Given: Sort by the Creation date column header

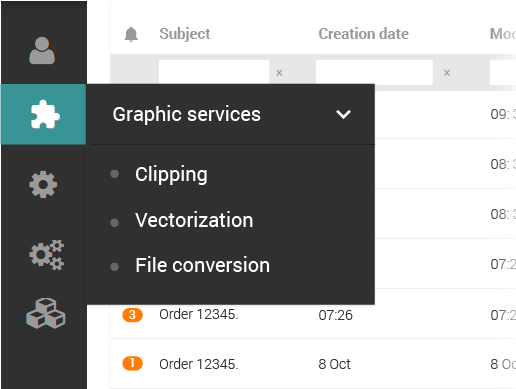Looking at the screenshot, I should click(x=363, y=34).
